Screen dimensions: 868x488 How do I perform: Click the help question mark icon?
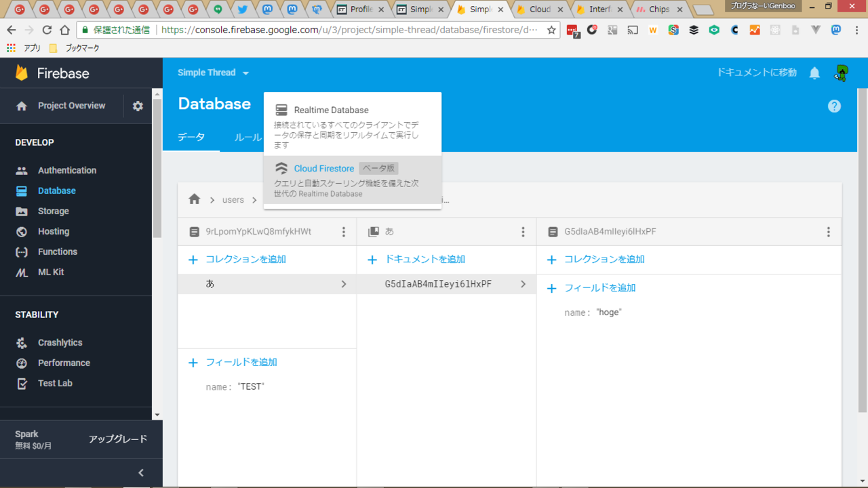point(834,106)
